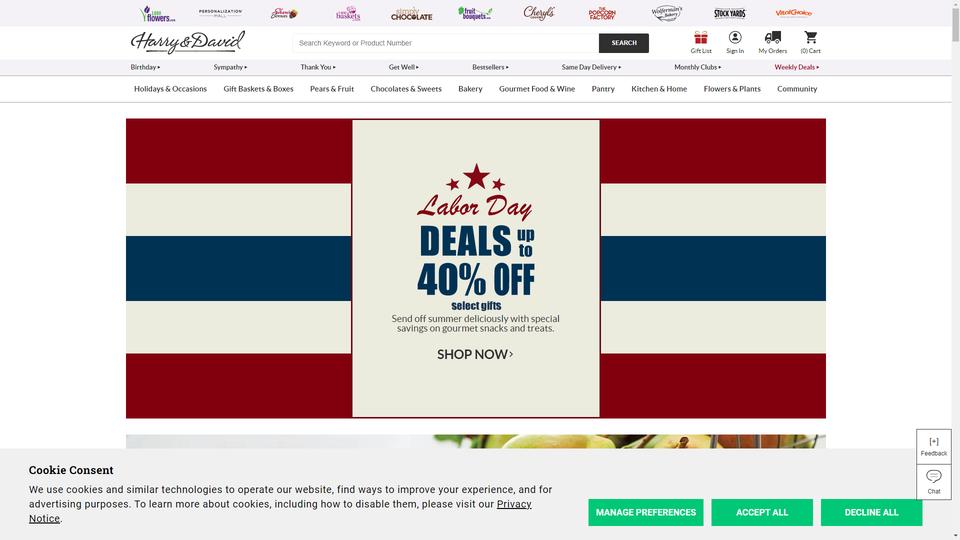Image resolution: width=960 pixels, height=540 pixels.
Task: Go to Cheryl's Cookies brand logo
Action: click(x=539, y=13)
